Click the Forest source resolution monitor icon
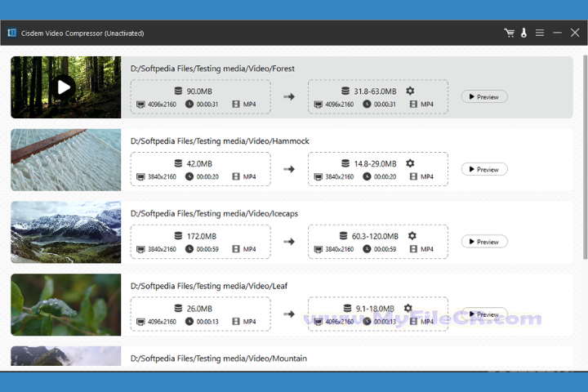Image resolution: width=588 pixels, height=392 pixels. (x=140, y=105)
